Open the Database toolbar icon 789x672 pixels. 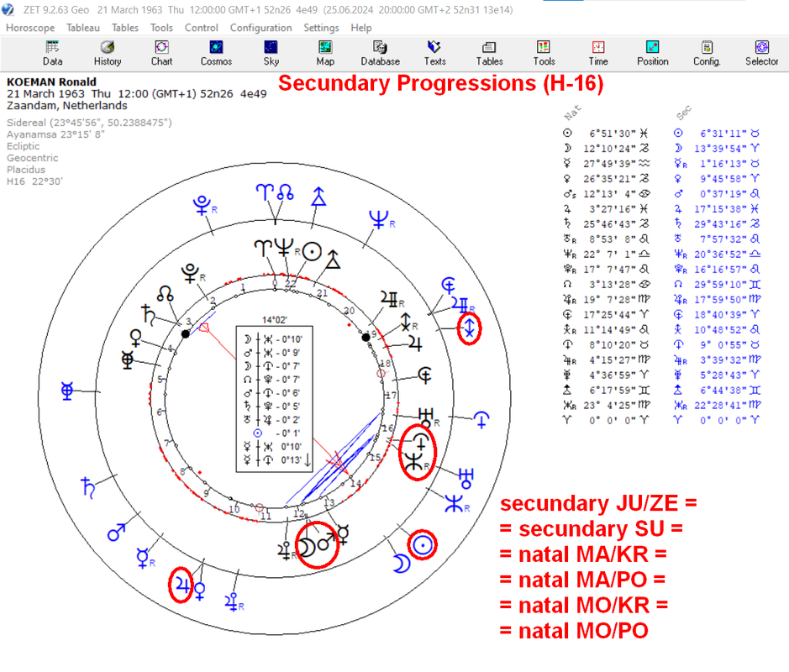380,53
